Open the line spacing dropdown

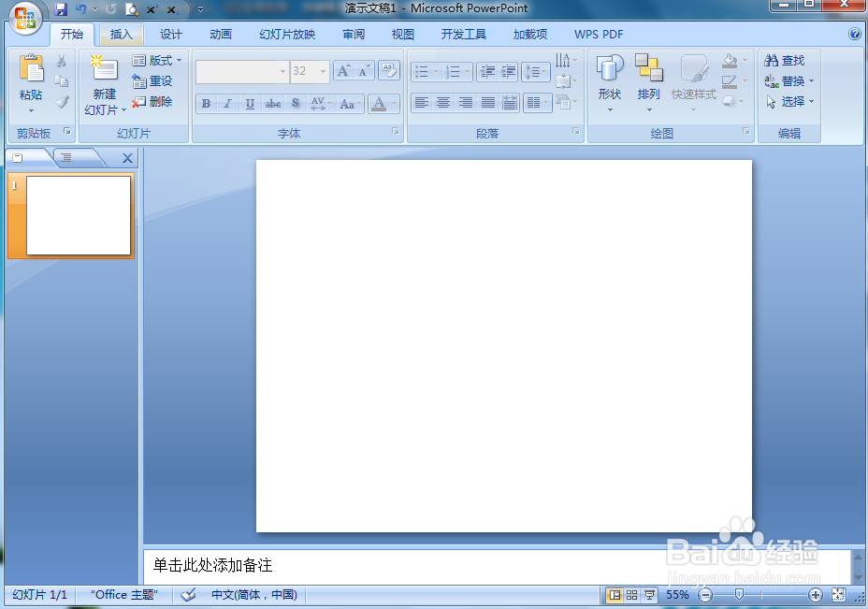(535, 71)
